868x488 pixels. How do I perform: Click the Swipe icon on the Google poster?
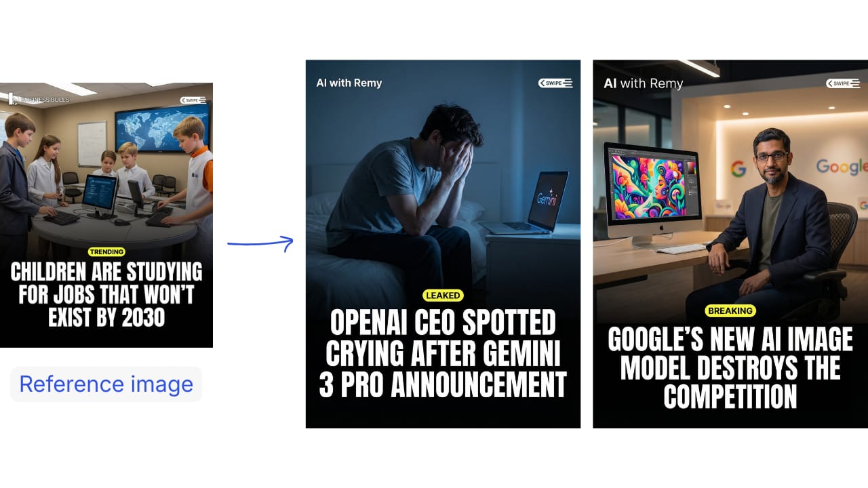pos(842,83)
